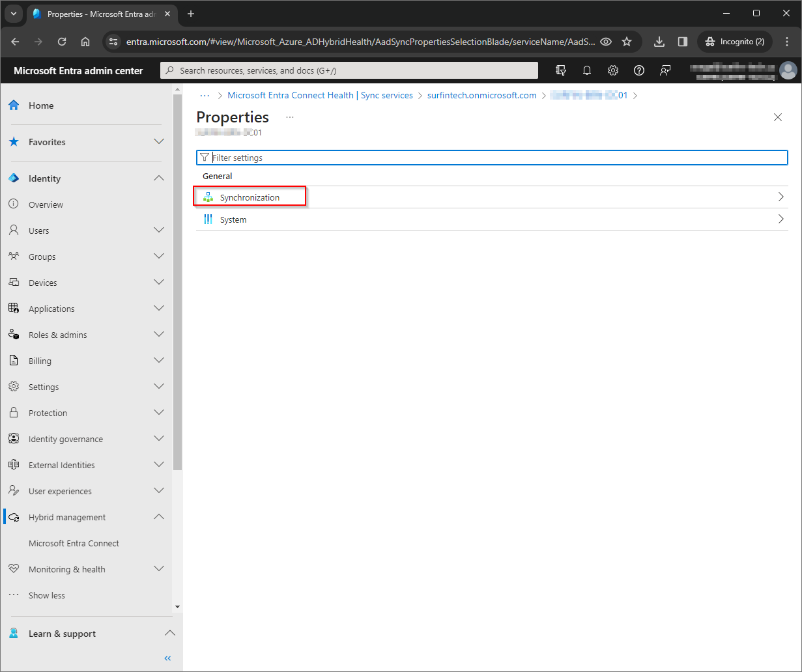Open a new browser tab
Screen dimensions: 802x672
click(191, 14)
